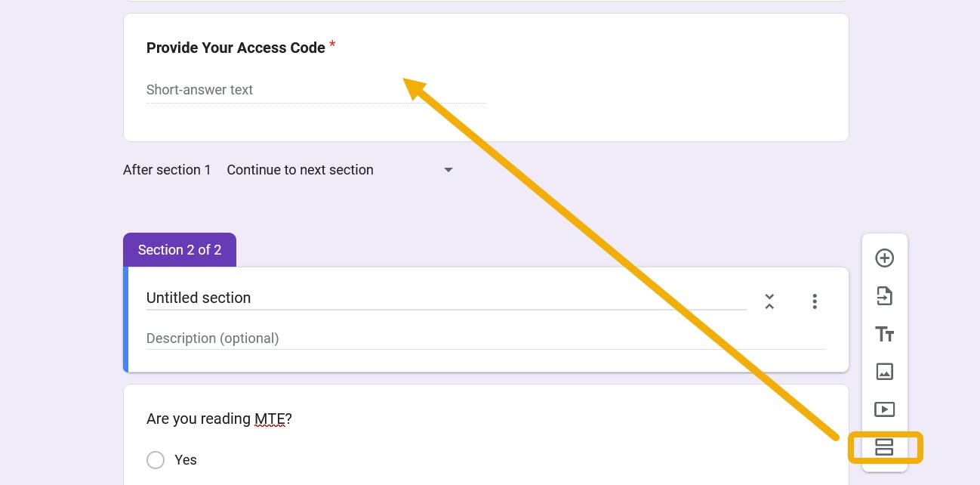Screen dimensions: 980x485
Task: Add a title and description using Tt icon
Action: [x=884, y=333]
